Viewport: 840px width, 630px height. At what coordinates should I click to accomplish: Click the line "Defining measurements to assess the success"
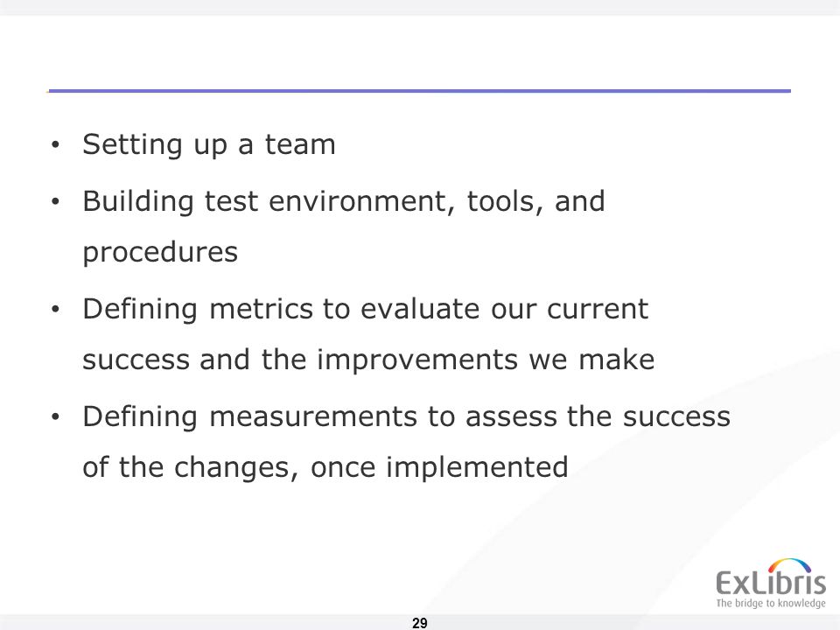click(x=407, y=416)
